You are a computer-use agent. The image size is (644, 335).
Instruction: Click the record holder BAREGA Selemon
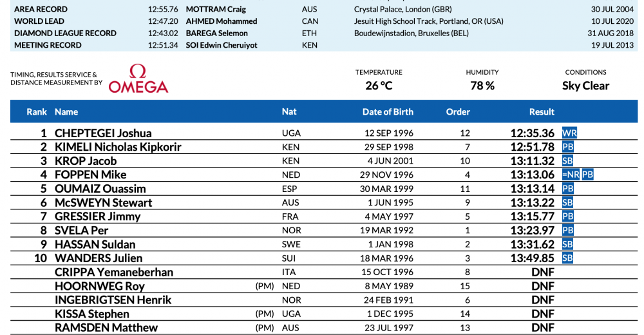pos(217,33)
